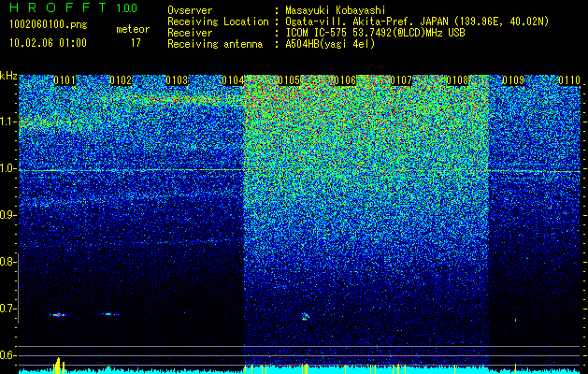Click the 0105 time marker

click(x=289, y=80)
